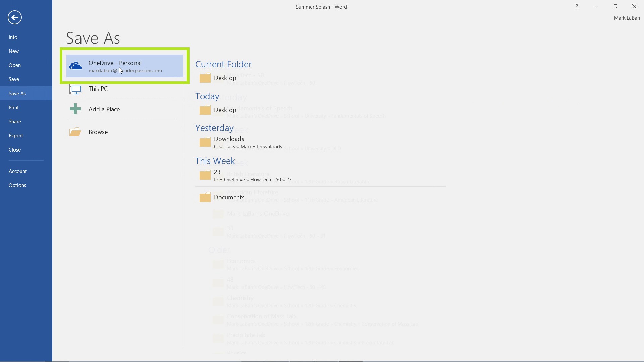Expand the Desktop current folder

pos(225,78)
